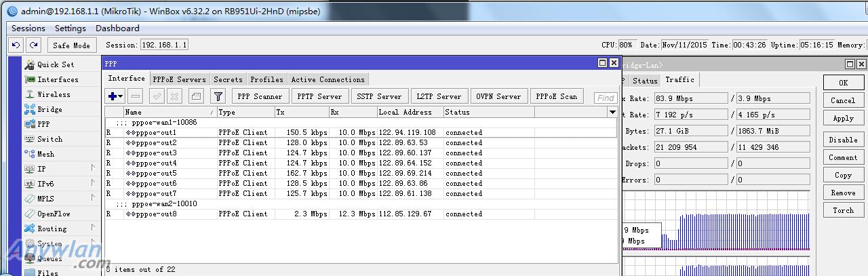Click the undo arrow icon

click(17, 45)
